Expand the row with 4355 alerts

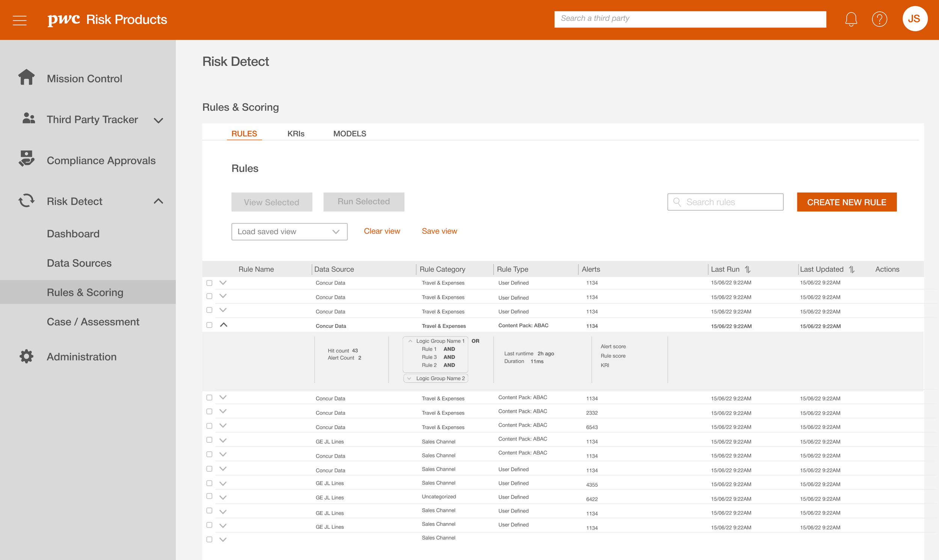tap(223, 483)
